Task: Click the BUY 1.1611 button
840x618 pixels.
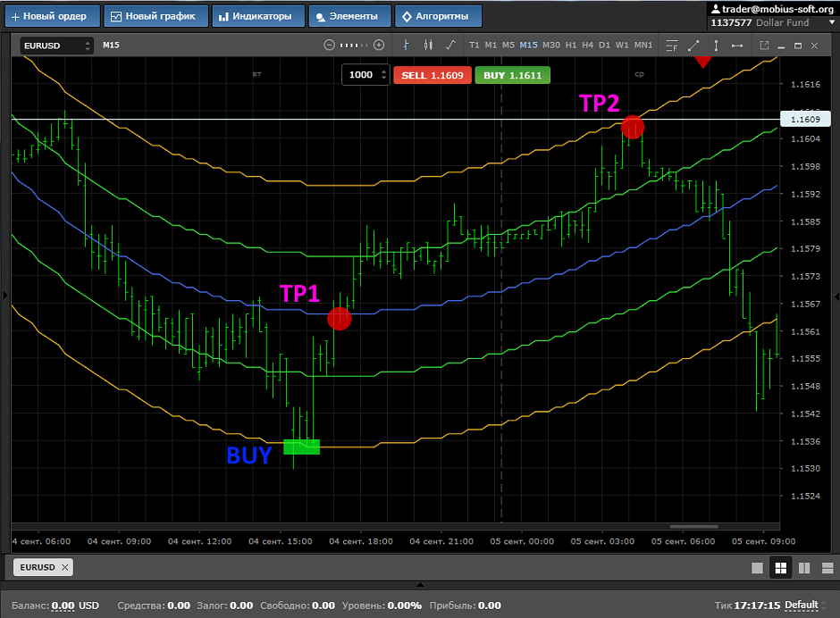Action: coord(512,75)
